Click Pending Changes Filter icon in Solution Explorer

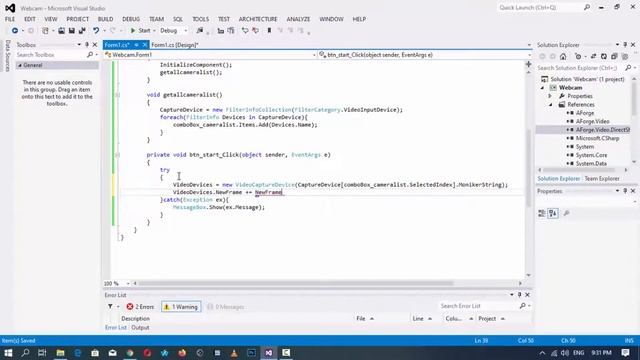pos(578,56)
